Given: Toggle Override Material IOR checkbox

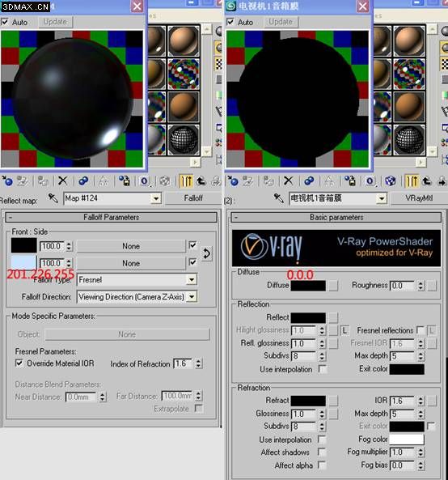Looking at the screenshot, I should pos(19,363).
